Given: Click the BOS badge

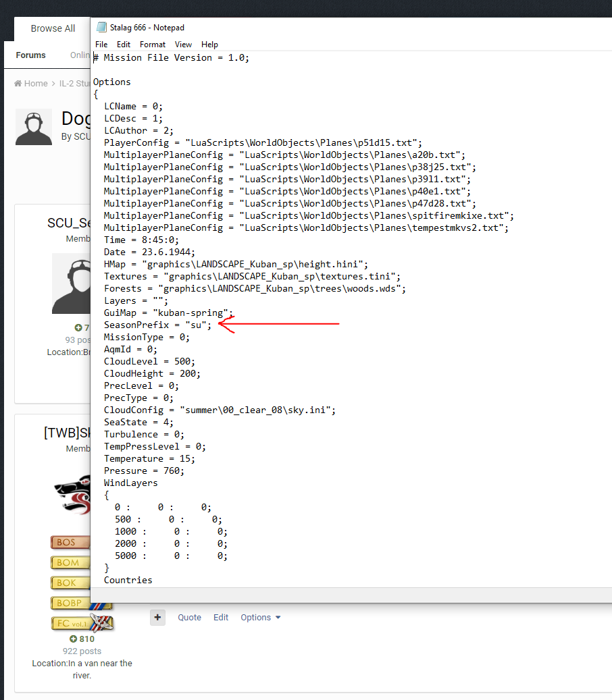Looking at the screenshot, I should click(70, 543).
